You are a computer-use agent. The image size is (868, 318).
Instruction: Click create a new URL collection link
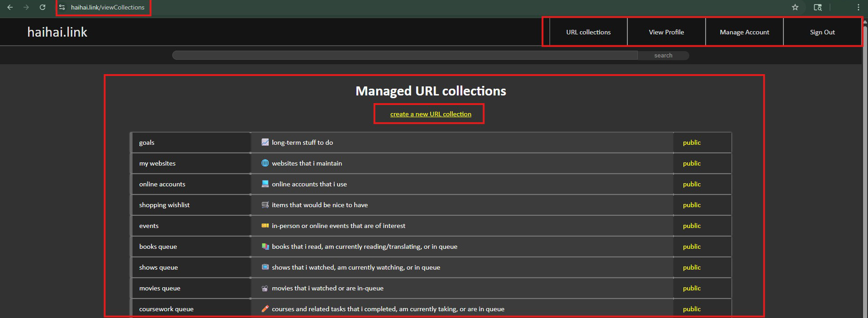(431, 114)
